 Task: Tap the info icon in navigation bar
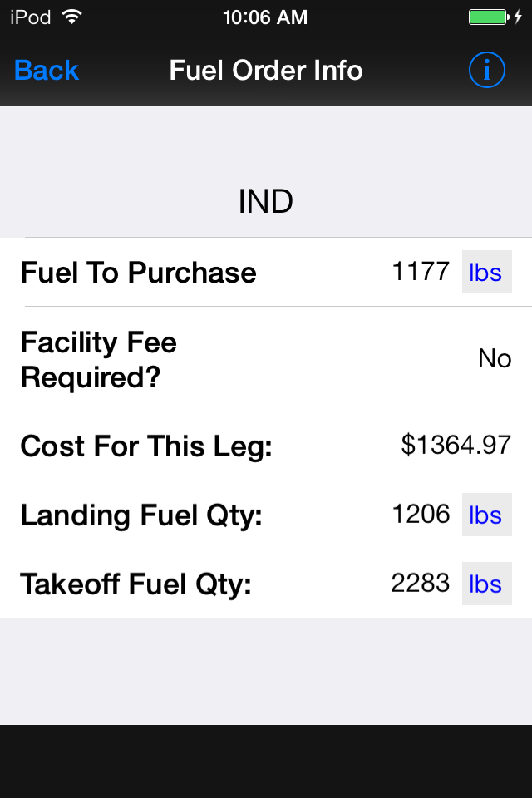pos(486,70)
